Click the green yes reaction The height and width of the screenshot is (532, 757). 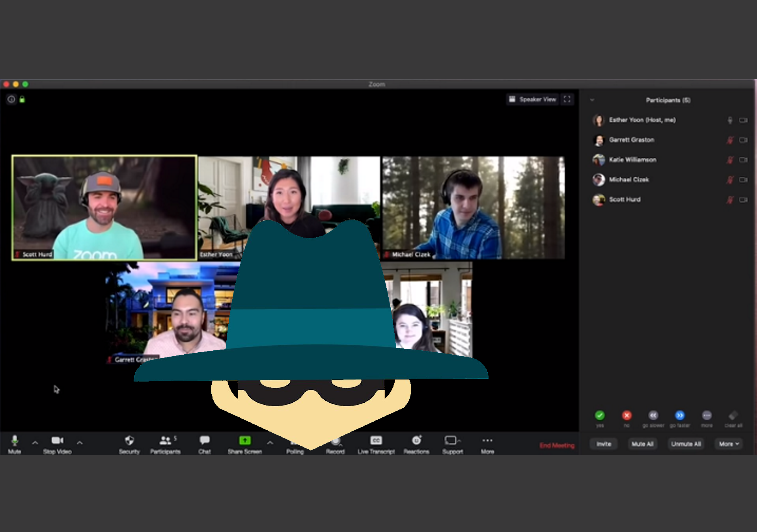[600, 415]
